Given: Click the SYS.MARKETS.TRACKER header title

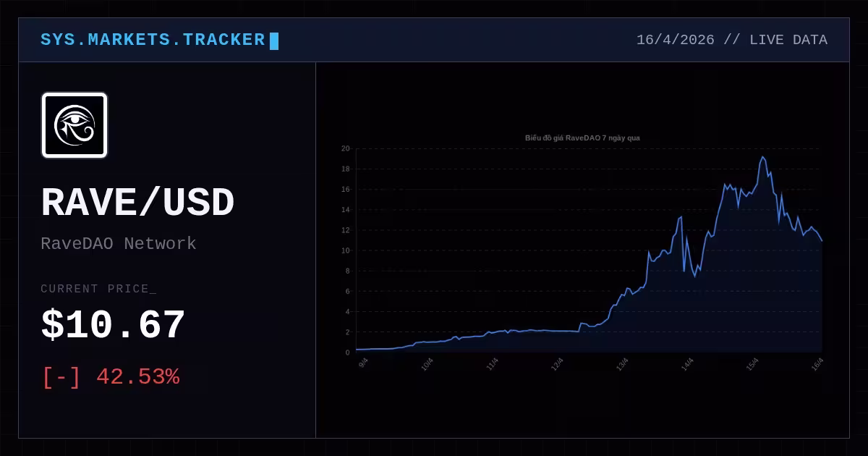Looking at the screenshot, I should pyautogui.click(x=153, y=41).
